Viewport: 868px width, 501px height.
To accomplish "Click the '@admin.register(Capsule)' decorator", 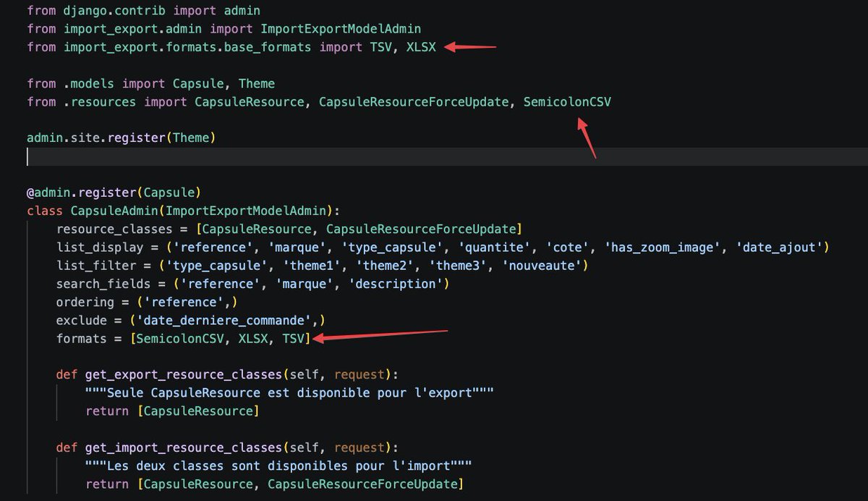I will point(114,193).
